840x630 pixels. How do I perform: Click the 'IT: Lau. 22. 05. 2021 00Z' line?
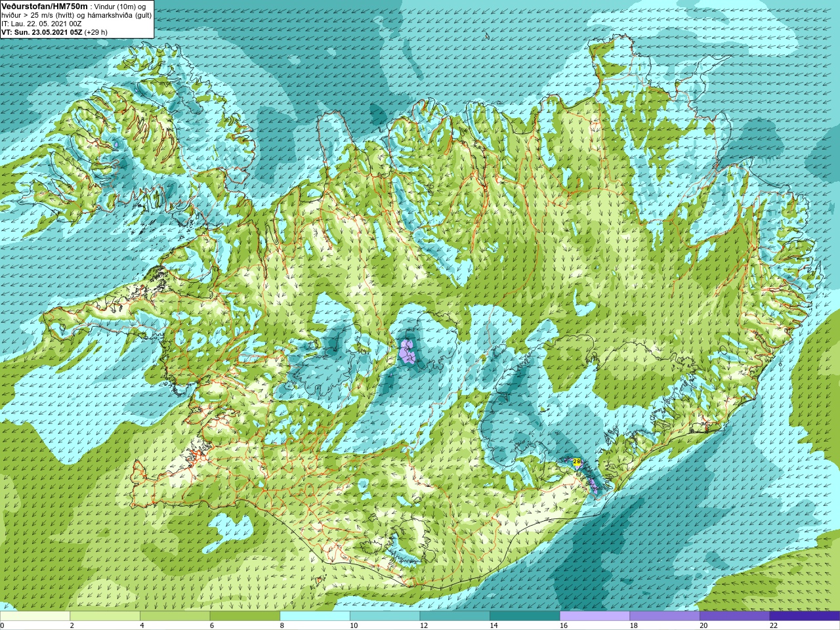click(42, 24)
